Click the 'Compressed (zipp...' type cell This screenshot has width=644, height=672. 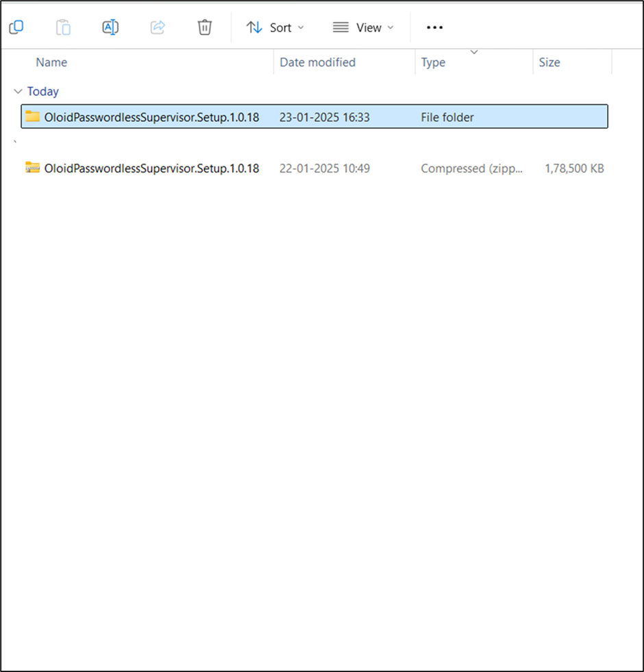(x=471, y=168)
